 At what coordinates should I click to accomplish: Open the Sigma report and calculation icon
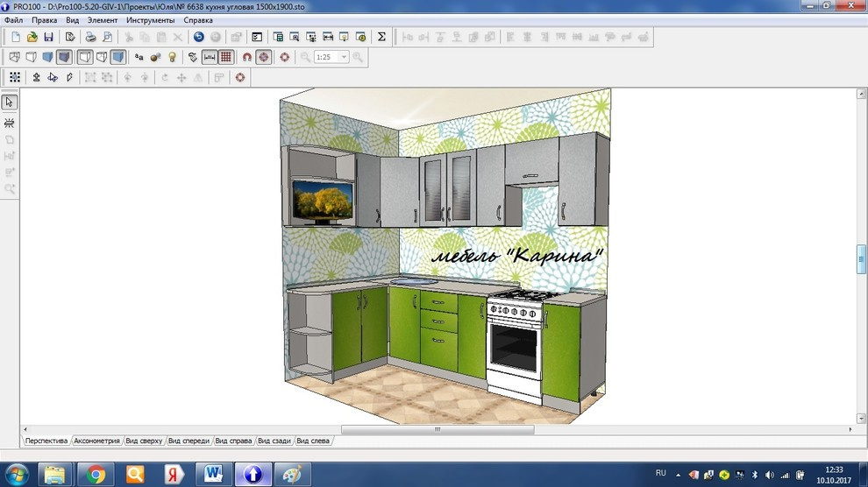(x=381, y=37)
